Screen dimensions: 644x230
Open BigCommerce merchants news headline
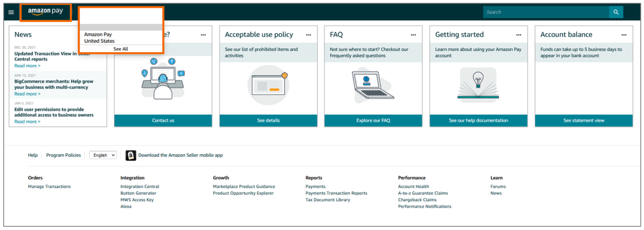(54, 84)
